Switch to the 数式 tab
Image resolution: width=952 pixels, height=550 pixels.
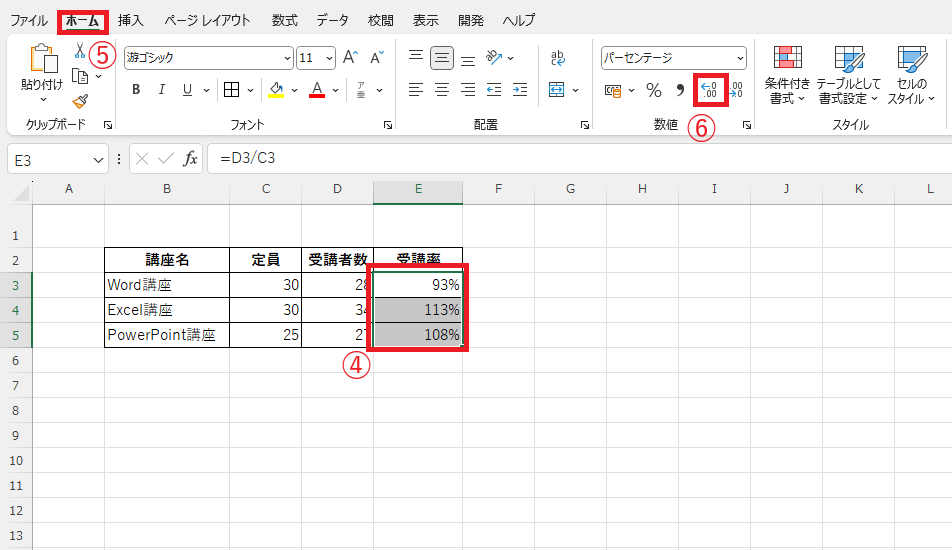284,21
